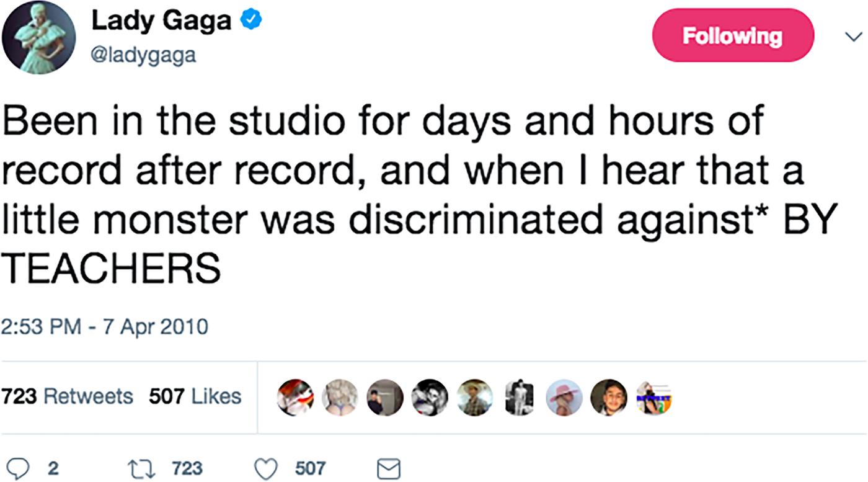Click the envelope direct message icon

(390, 469)
